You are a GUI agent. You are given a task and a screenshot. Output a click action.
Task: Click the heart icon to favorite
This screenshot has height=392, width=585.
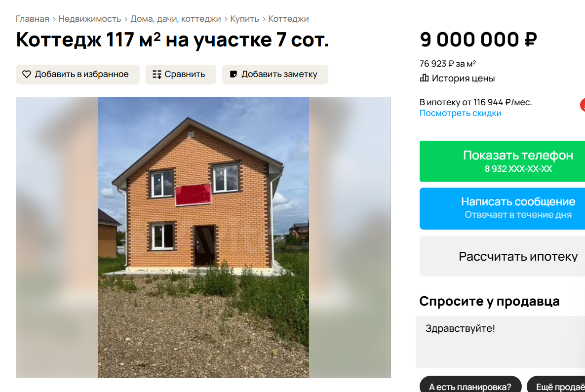pos(27,74)
